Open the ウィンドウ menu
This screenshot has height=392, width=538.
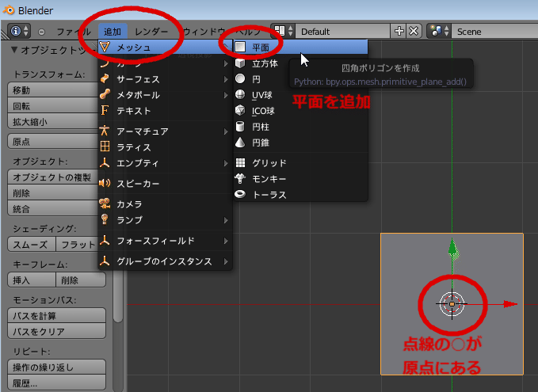205,32
